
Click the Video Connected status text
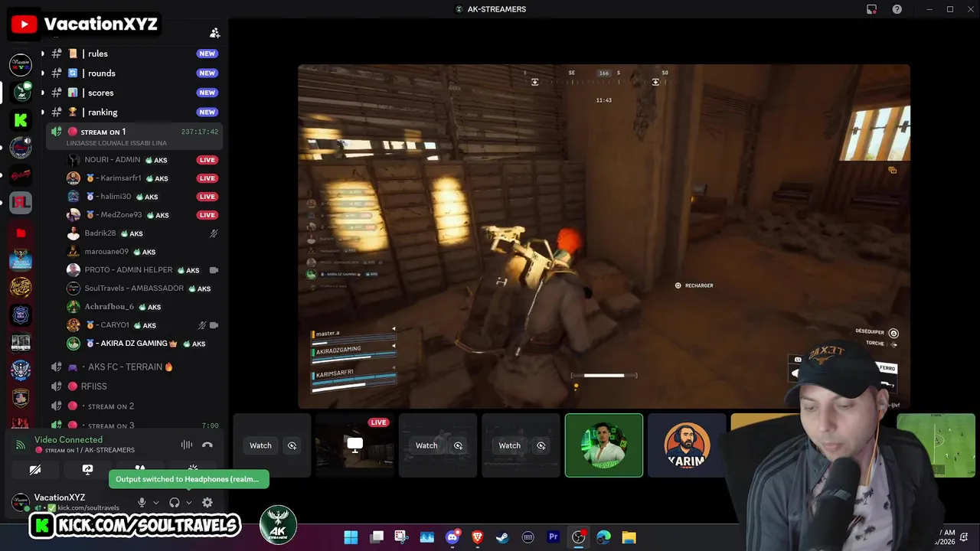(x=68, y=439)
